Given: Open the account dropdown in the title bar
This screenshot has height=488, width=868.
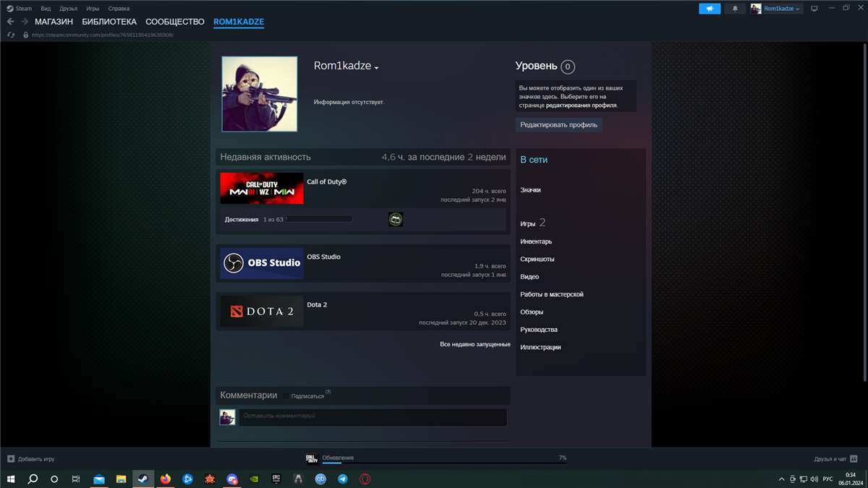Looking at the screenshot, I should click(x=776, y=9).
